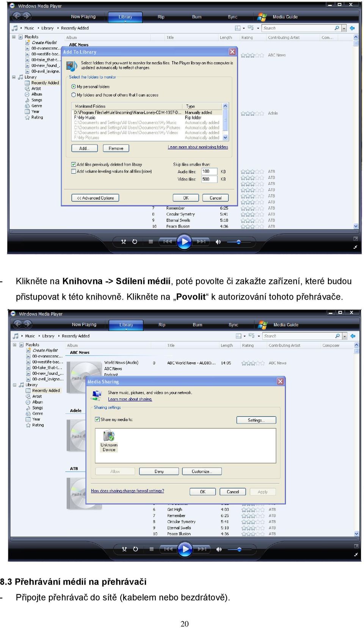Click the blue back arrow beside upper search

(x=352, y=28)
